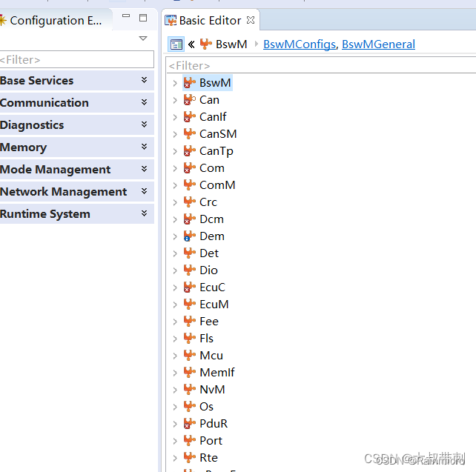Click the EcuC module icon

(190, 287)
